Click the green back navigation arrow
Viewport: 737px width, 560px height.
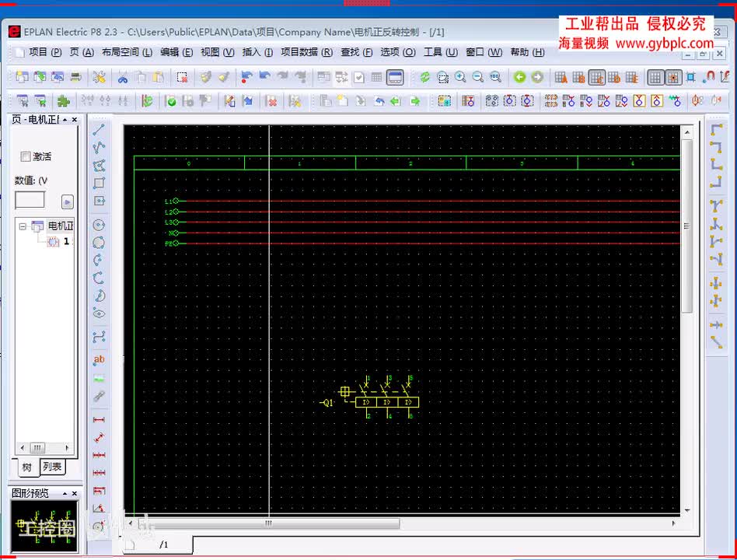point(519,77)
